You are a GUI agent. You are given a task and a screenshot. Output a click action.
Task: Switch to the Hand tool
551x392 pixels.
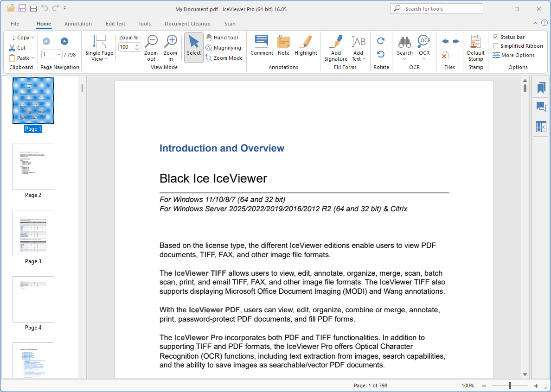click(222, 38)
